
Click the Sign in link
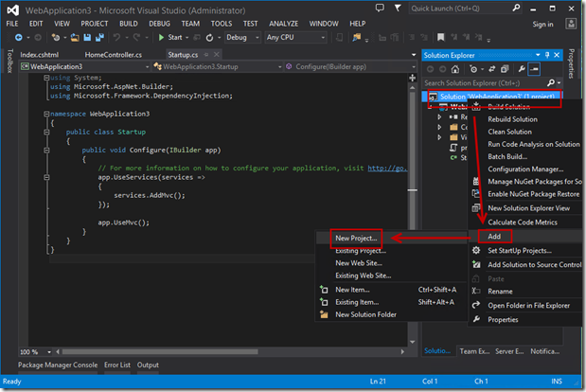(x=542, y=25)
